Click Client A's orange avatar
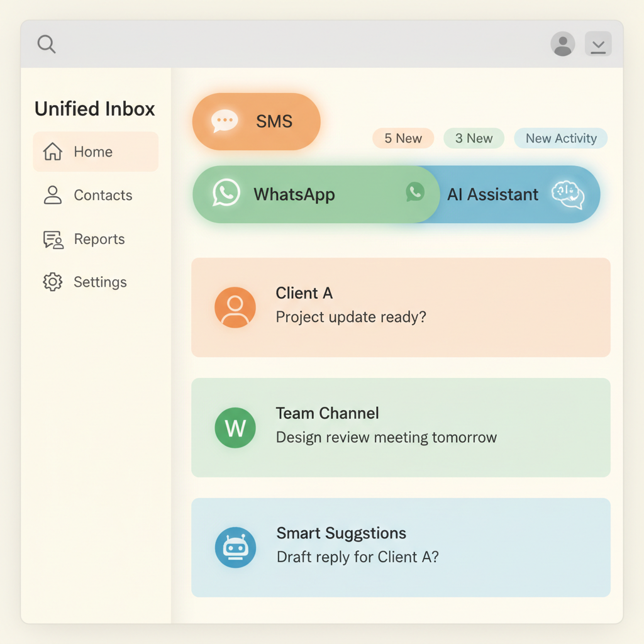The width and height of the screenshot is (644, 644). click(x=235, y=308)
